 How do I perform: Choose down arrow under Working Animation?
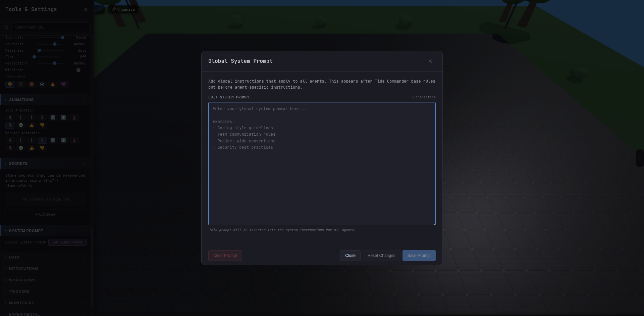[x=64, y=140]
